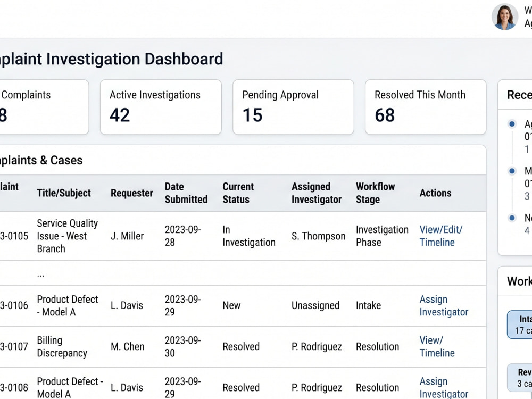Select P. Rodriguez in the 3-0107 row
Viewport: 532px width, 399px height.
coord(317,346)
